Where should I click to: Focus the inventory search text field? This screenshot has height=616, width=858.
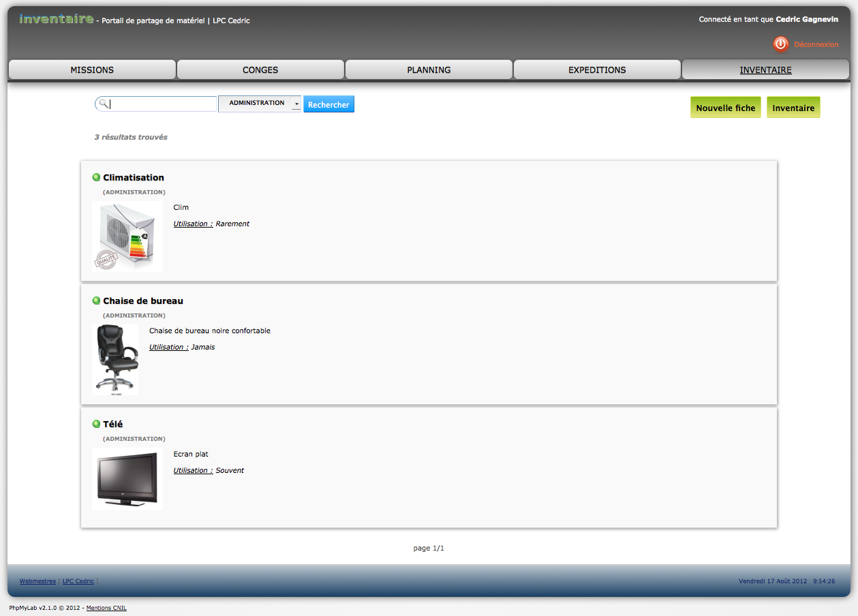tap(162, 104)
